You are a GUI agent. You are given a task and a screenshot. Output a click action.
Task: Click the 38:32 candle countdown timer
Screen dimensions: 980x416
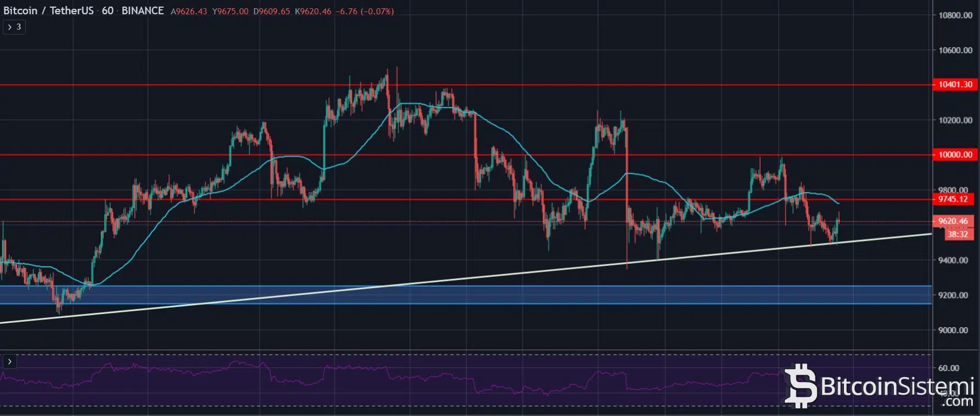(x=958, y=234)
